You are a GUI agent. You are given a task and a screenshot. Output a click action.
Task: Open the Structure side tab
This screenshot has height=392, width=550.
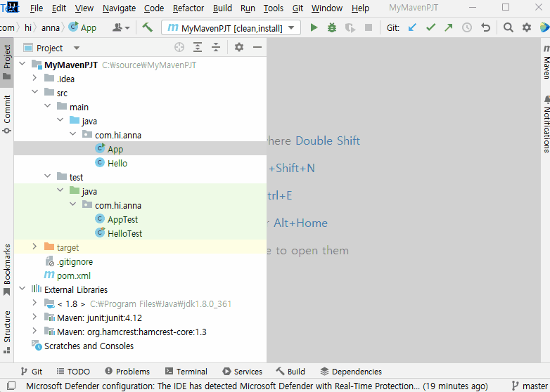click(6, 332)
